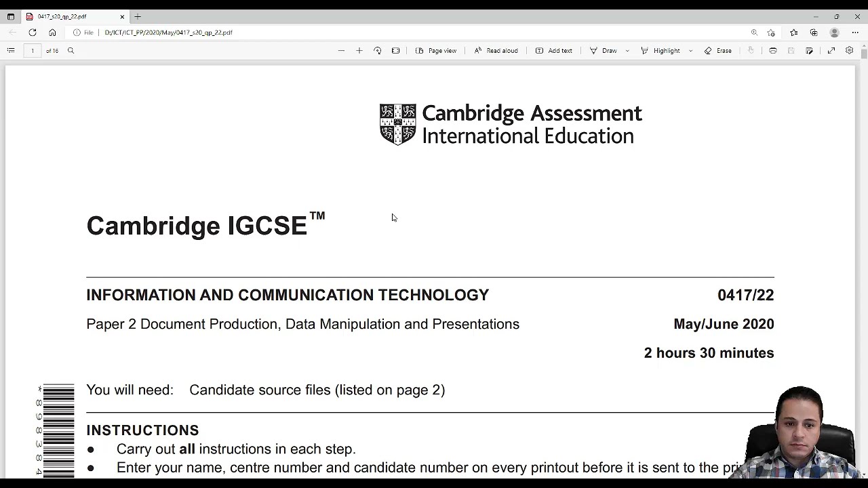Open the Settings and more menu

click(x=855, y=33)
